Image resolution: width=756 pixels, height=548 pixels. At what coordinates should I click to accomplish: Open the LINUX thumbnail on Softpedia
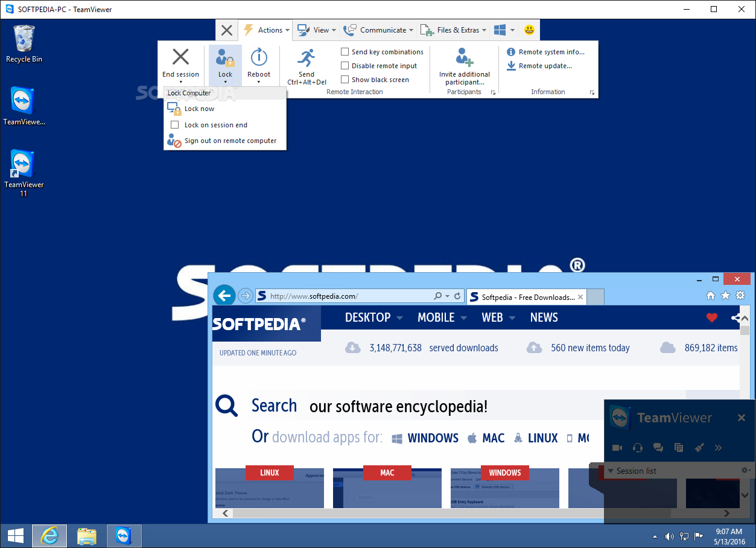click(270, 488)
